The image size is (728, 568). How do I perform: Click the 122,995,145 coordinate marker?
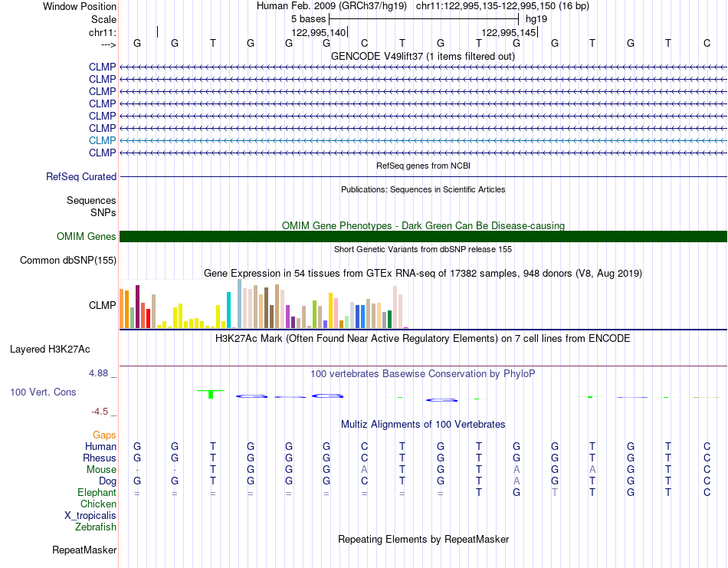[x=509, y=32]
